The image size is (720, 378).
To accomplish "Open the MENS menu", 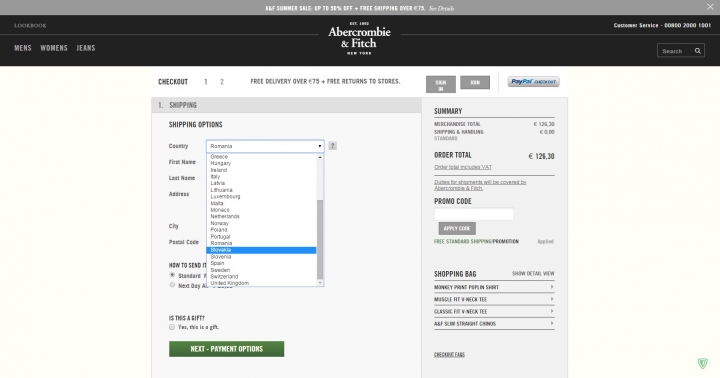I will [22, 48].
